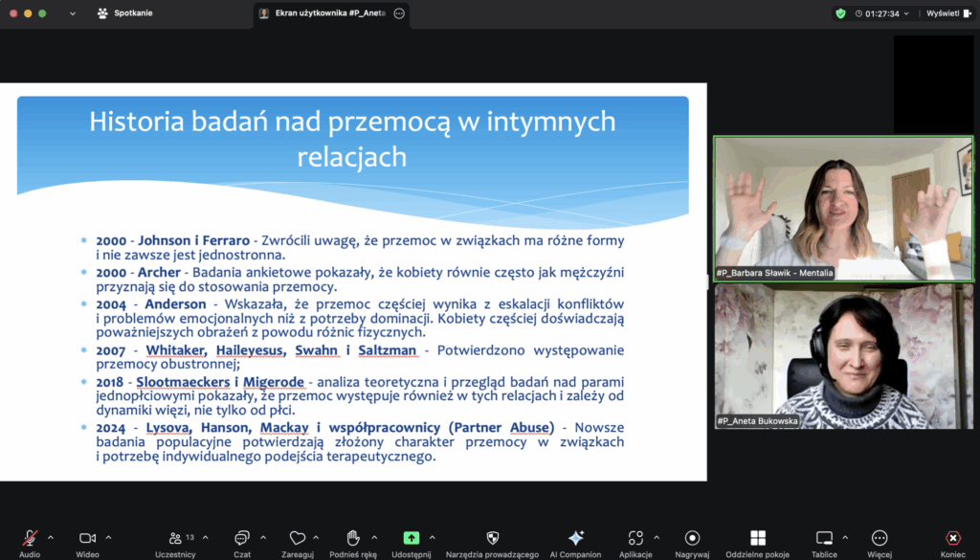Toggle the Wideo camera button
The height and width of the screenshot is (560, 980).
(88, 538)
